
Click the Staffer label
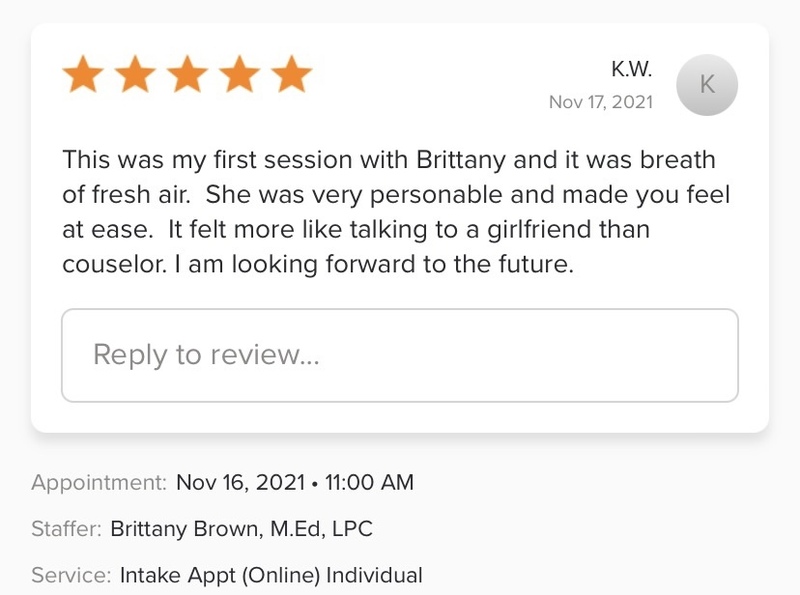[x=66, y=529]
